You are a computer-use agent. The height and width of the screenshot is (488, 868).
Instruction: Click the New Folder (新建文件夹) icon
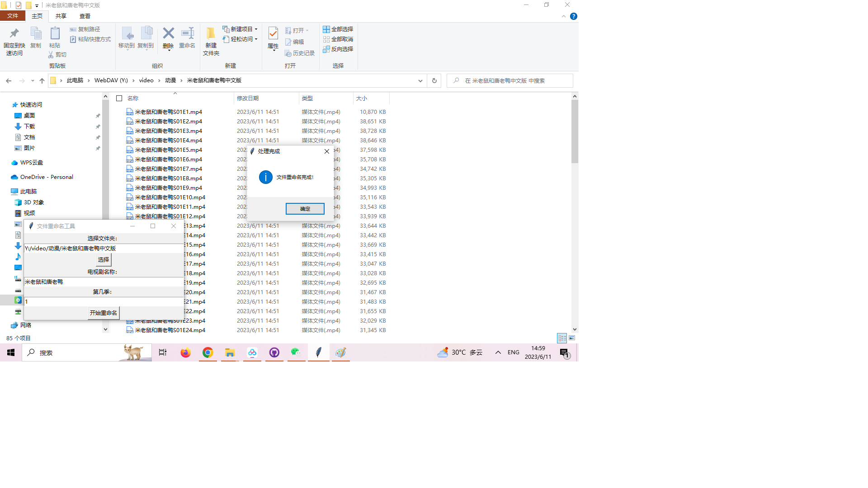pos(211,34)
